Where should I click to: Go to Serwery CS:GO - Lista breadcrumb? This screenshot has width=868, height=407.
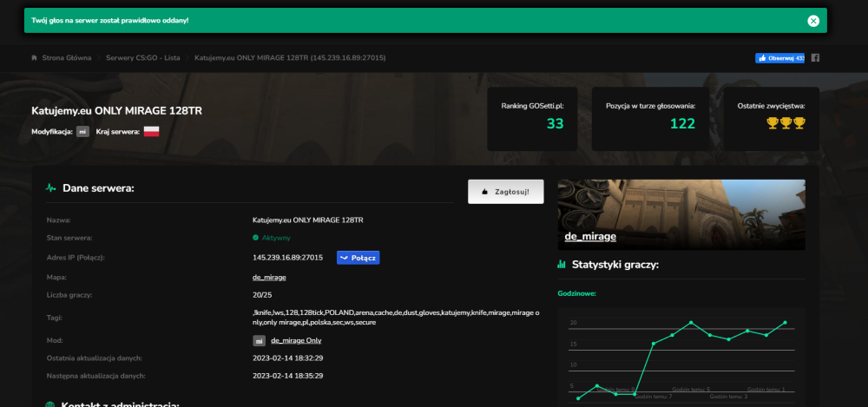click(143, 57)
